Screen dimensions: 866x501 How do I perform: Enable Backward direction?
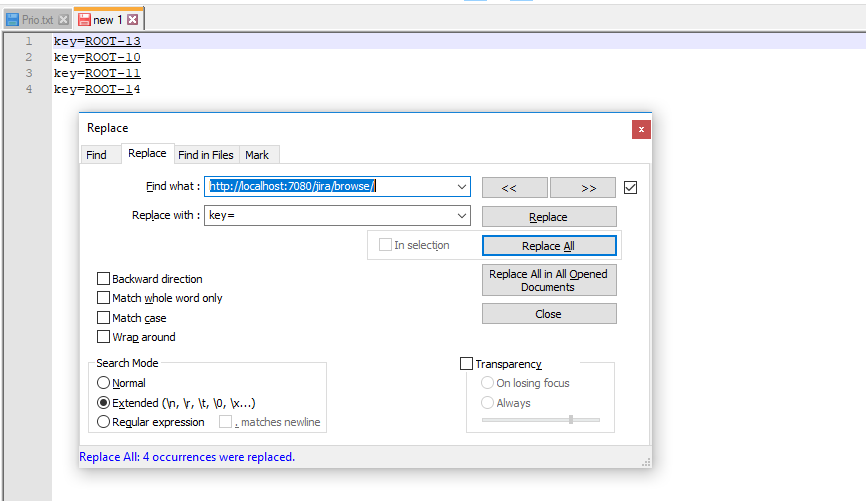(103, 278)
